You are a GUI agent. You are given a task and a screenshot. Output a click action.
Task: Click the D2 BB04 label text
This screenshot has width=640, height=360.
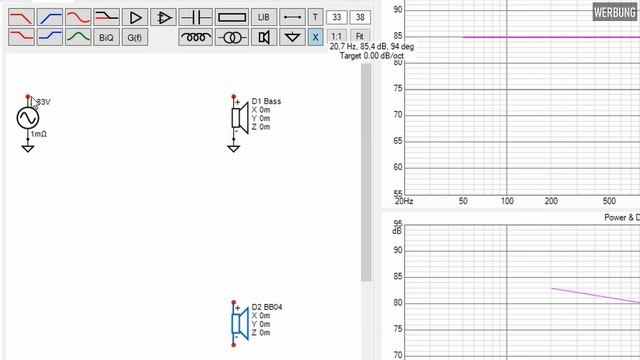(267, 307)
